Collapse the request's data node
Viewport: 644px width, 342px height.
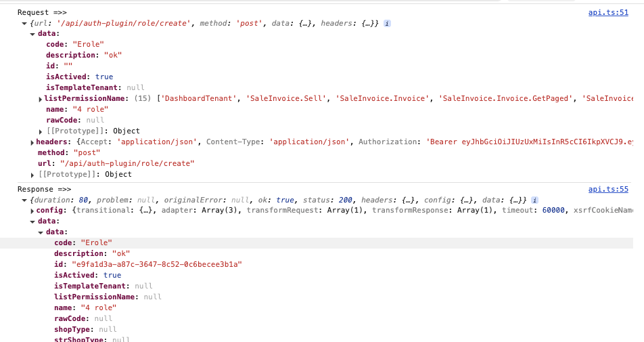coord(32,34)
